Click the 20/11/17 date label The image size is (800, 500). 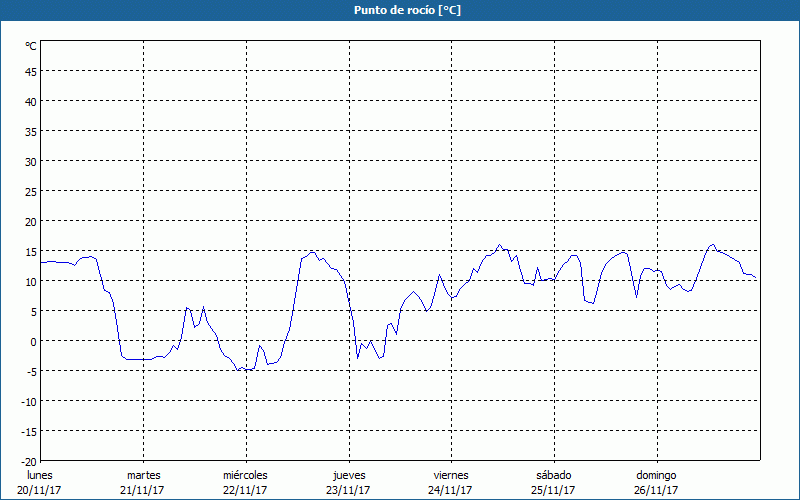coord(39,490)
